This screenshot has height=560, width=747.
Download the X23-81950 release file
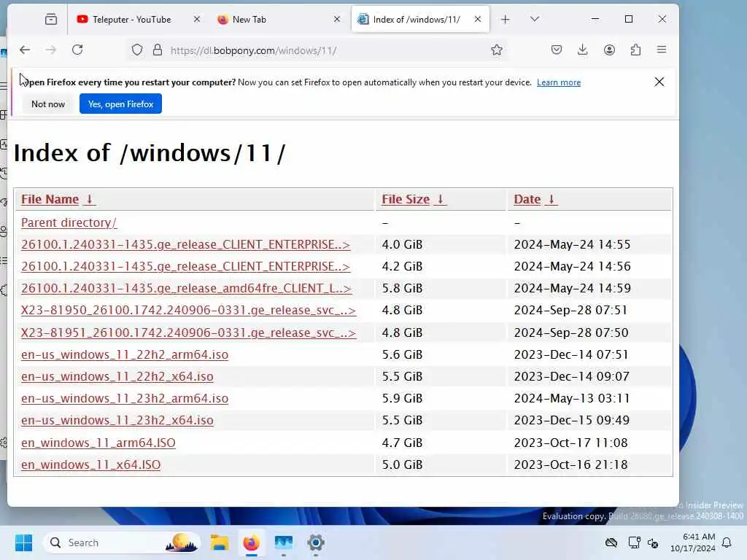click(189, 311)
